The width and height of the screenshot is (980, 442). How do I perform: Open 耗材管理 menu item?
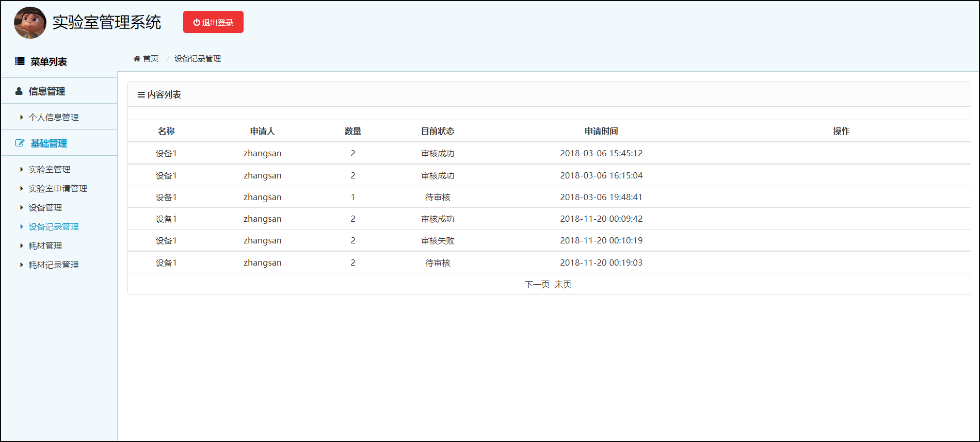click(45, 246)
